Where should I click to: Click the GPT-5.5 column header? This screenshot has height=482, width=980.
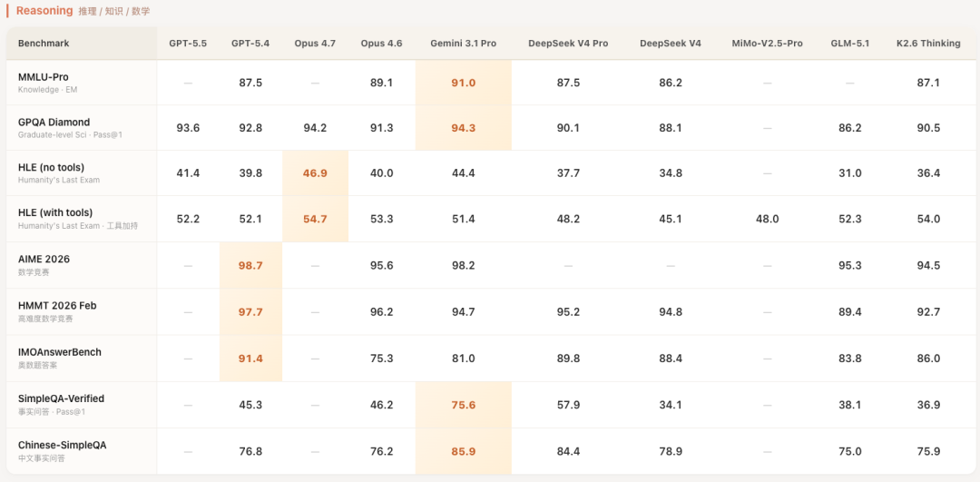[x=188, y=44]
